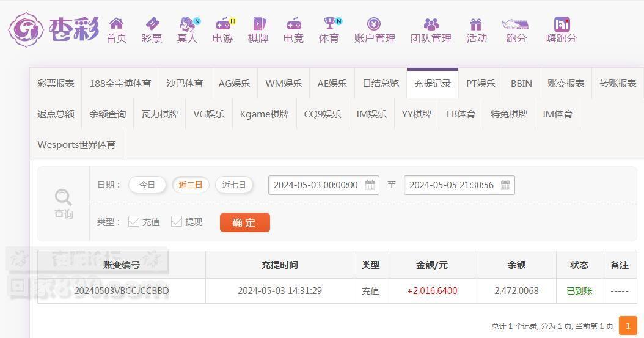Open the 账户管理 yen coin icon
This screenshot has height=338, width=644.
(374, 24)
